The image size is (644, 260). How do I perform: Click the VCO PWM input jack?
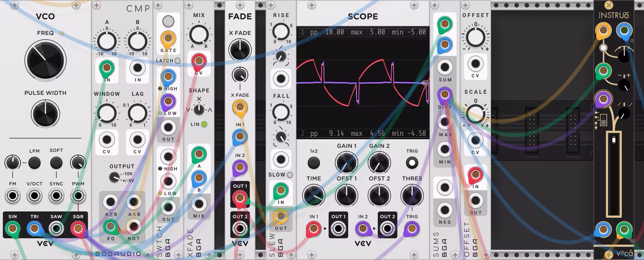[78, 196]
